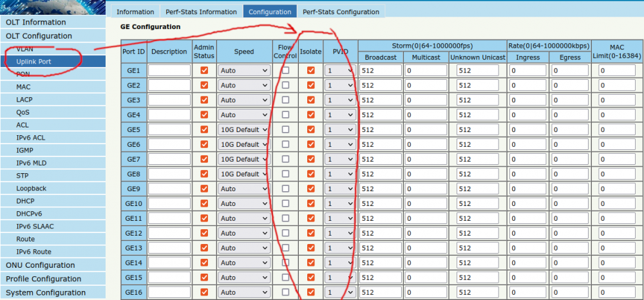Image resolution: width=644 pixels, height=300 pixels.
Task: Enable Flow Control for GE3
Action: coord(285,100)
